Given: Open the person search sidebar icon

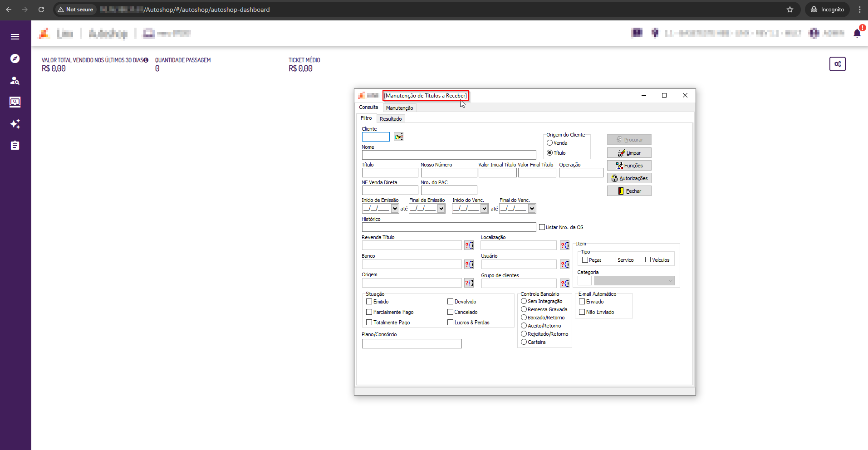Looking at the screenshot, I should coord(15,80).
